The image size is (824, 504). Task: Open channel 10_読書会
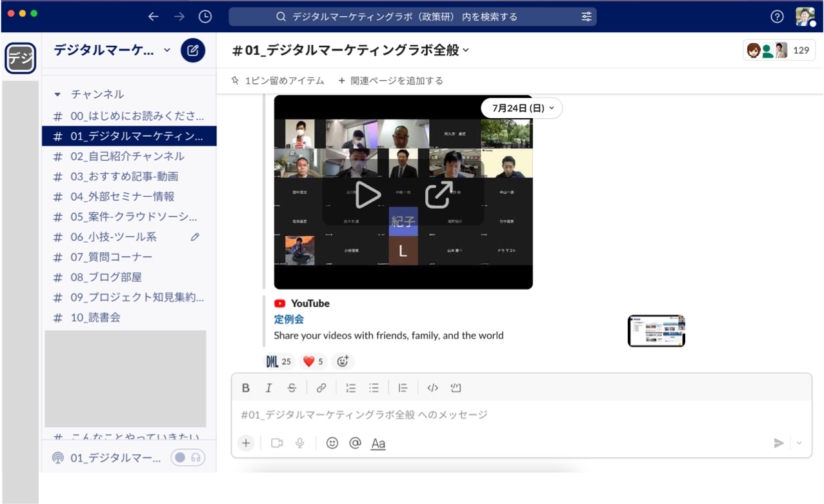[x=129, y=318]
